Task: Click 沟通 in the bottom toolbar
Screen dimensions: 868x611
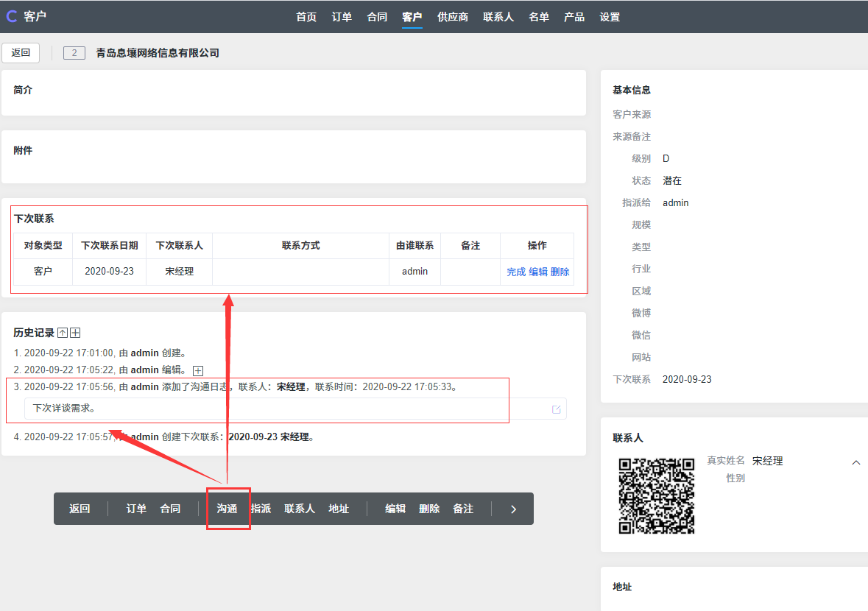Action: 227,509
